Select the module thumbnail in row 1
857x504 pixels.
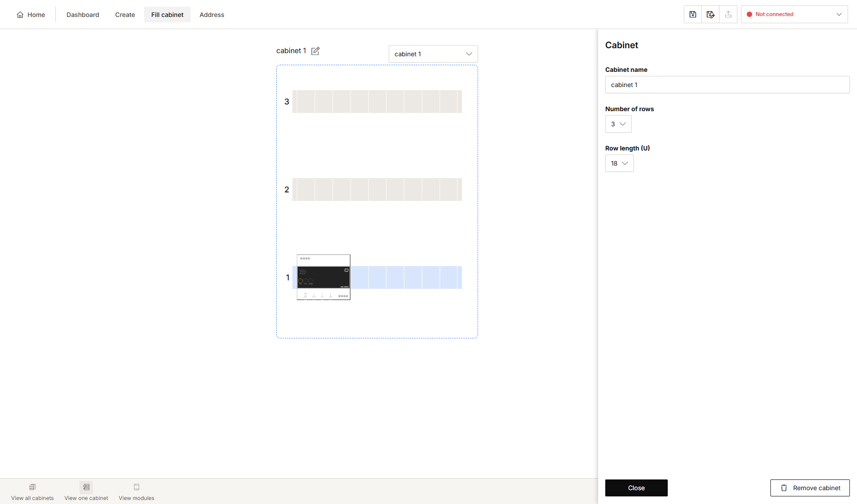pyautogui.click(x=324, y=277)
